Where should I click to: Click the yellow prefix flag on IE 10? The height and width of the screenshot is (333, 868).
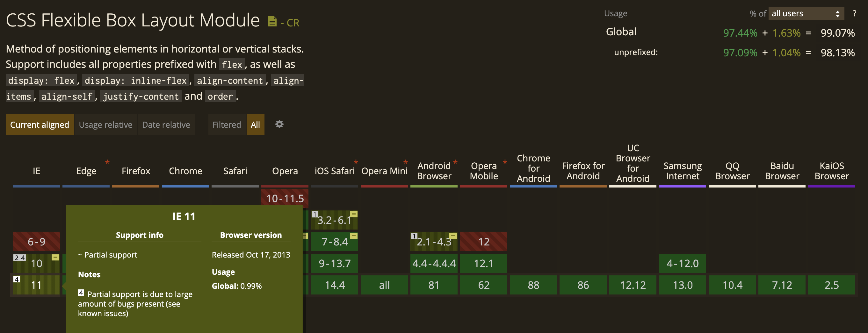pyautogui.click(x=55, y=258)
